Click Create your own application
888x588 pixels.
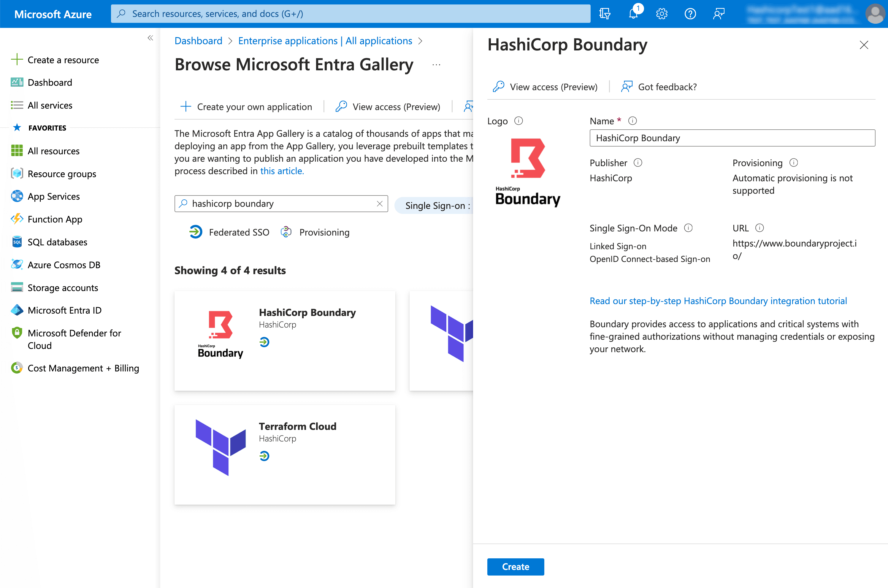click(x=246, y=107)
